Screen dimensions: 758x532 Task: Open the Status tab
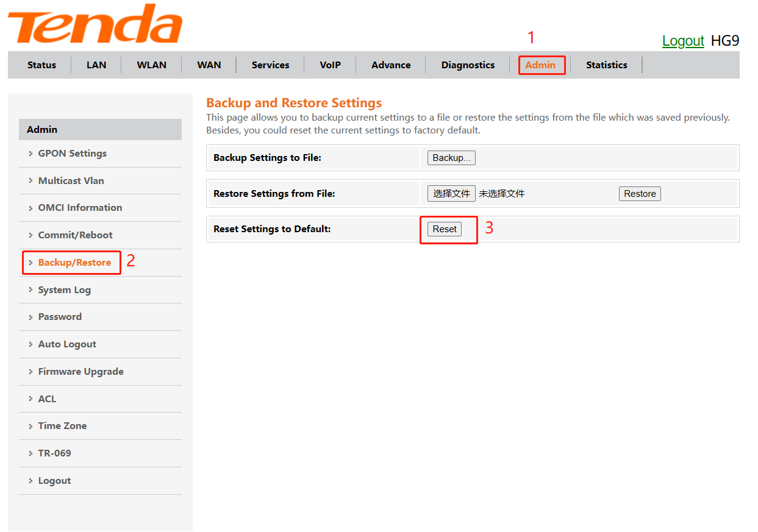pyautogui.click(x=41, y=65)
